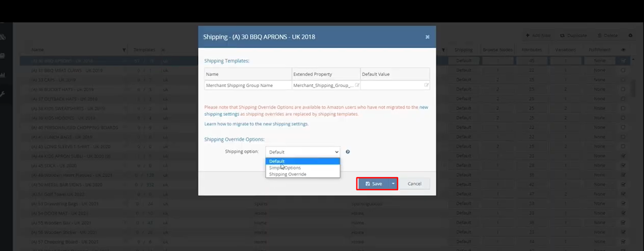Screen dimensions: 644x251
Task: Click the Name column header in the dialog table
Action: pyautogui.click(x=248, y=74)
